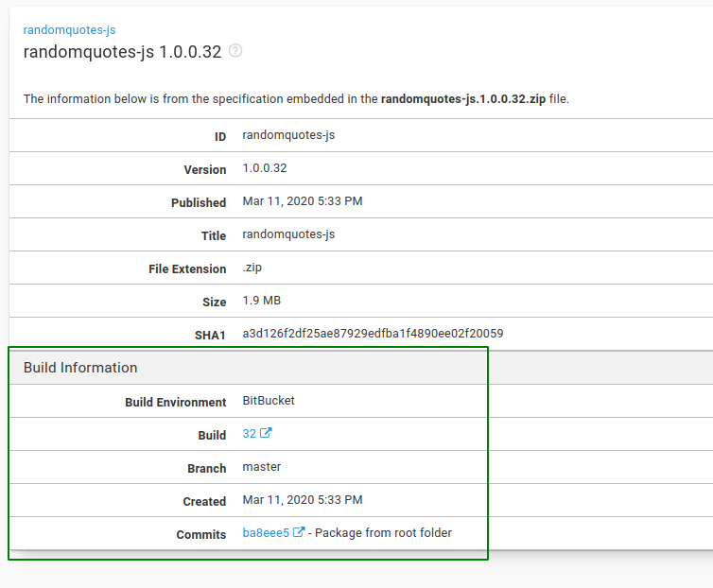Open the randomquotes-js breadcrumb link

pyautogui.click(x=69, y=30)
